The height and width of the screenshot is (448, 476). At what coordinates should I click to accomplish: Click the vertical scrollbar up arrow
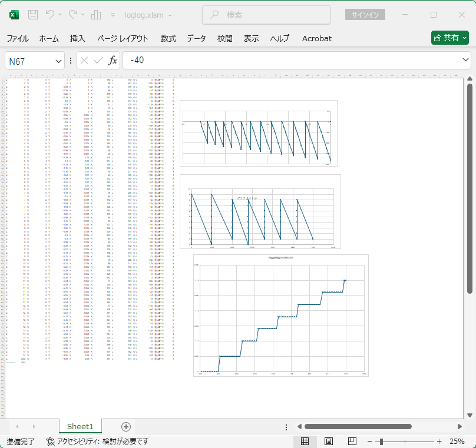pyautogui.click(x=470, y=79)
